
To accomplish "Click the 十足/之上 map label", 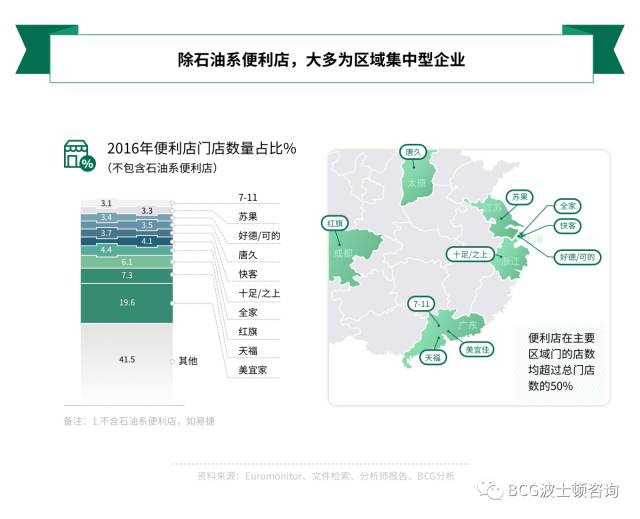I will click(x=469, y=254).
